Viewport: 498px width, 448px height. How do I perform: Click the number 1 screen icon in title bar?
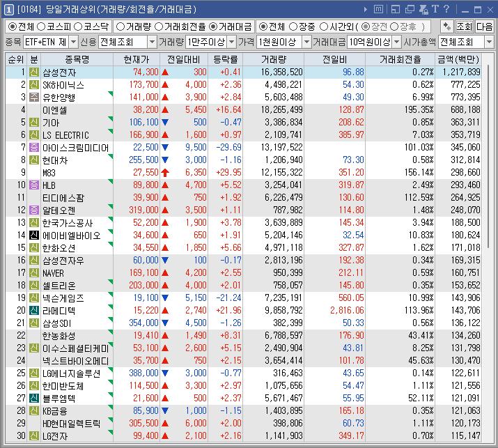click(8, 10)
